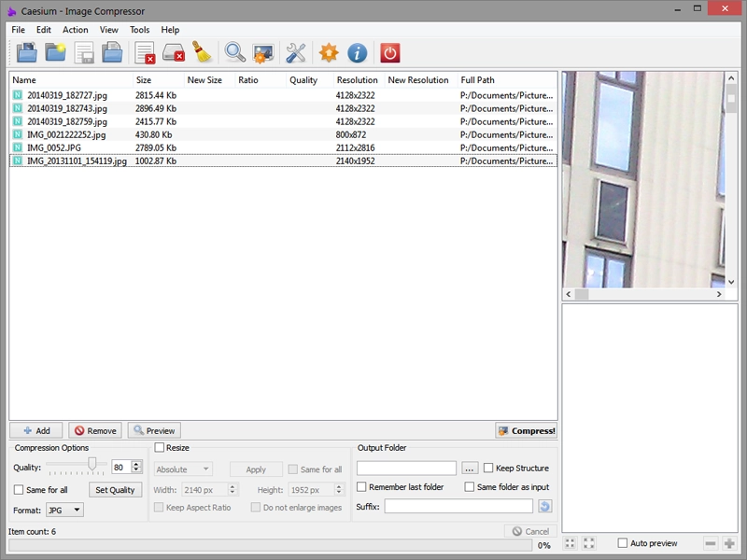Sort by the Name column header
The height and width of the screenshot is (560, 747).
tap(71, 80)
